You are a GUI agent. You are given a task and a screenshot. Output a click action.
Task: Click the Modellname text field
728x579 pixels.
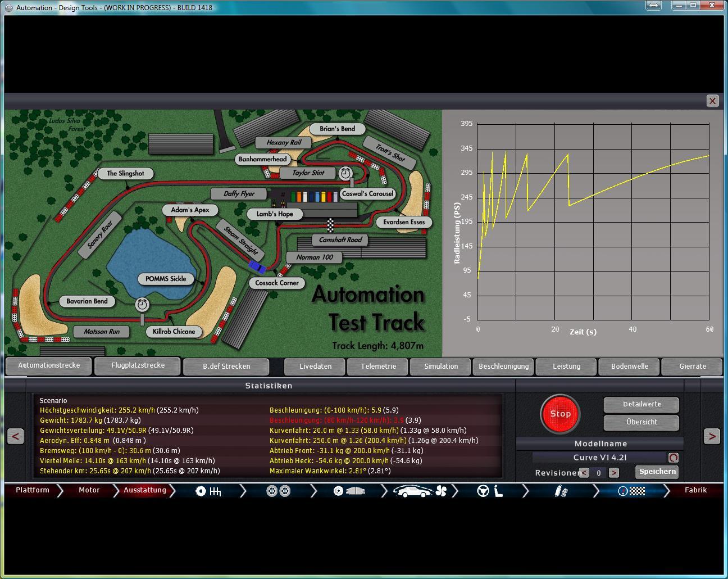(x=599, y=458)
